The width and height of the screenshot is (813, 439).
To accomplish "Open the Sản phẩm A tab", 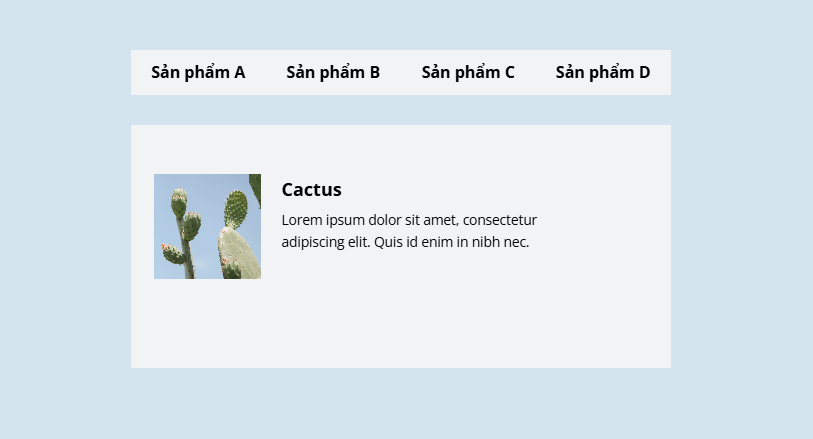I will pyautogui.click(x=198, y=73).
